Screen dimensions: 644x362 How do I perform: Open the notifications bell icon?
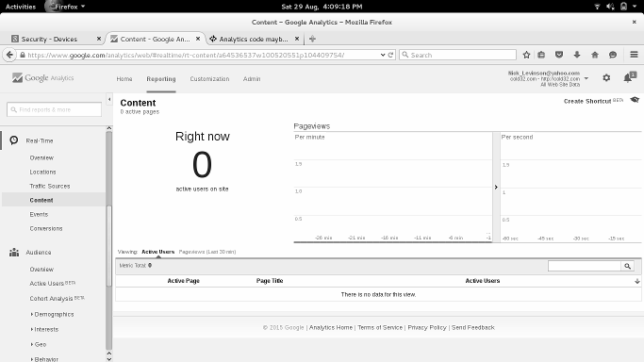tap(629, 77)
